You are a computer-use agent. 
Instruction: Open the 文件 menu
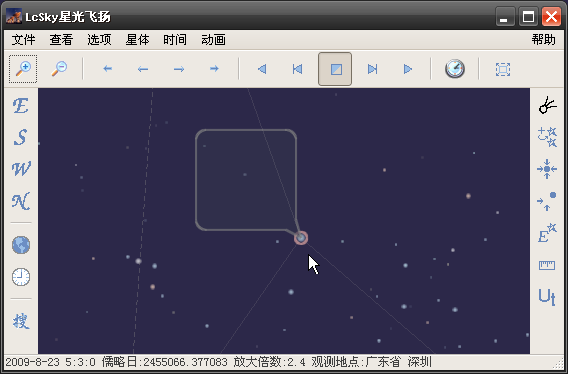tap(24, 40)
